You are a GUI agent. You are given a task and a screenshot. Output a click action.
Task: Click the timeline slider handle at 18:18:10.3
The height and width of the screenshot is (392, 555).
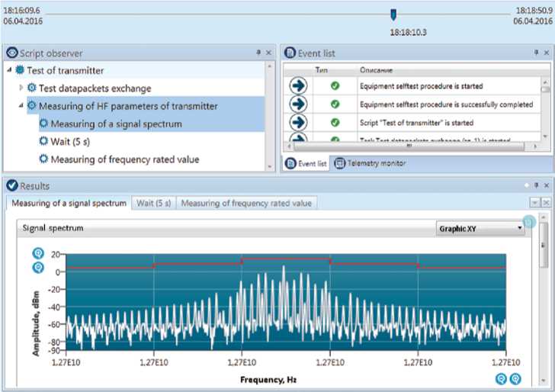[393, 14]
